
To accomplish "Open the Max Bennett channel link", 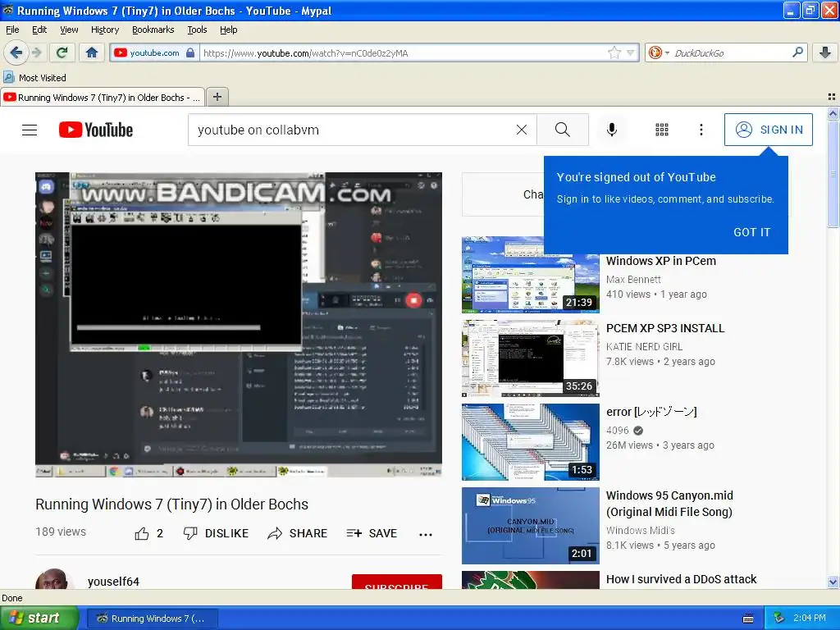I will click(633, 279).
